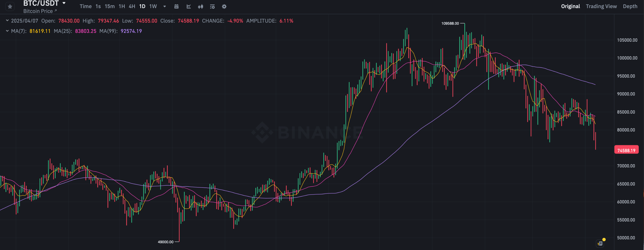This screenshot has height=250, width=644.
Task: Switch to the Depth chart
Action: pos(630,7)
